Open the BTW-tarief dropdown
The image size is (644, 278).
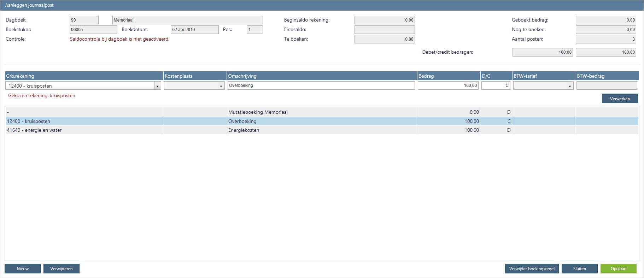(570, 86)
